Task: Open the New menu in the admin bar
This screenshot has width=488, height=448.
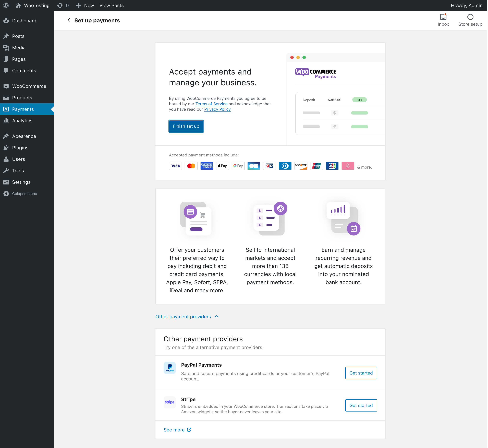Action: [84, 5]
